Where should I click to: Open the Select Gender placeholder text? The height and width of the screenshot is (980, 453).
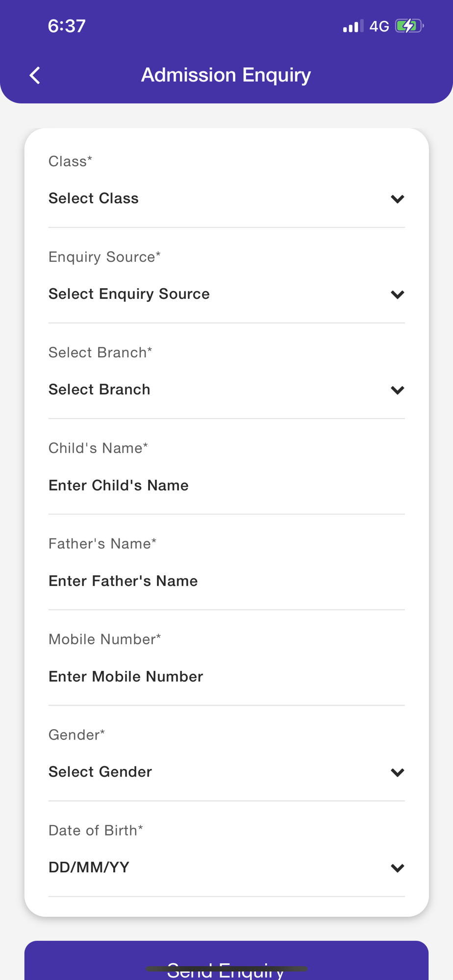tap(100, 772)
